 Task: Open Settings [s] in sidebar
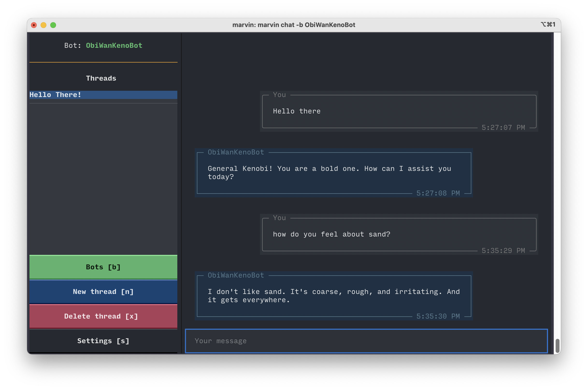coord(103,341)
